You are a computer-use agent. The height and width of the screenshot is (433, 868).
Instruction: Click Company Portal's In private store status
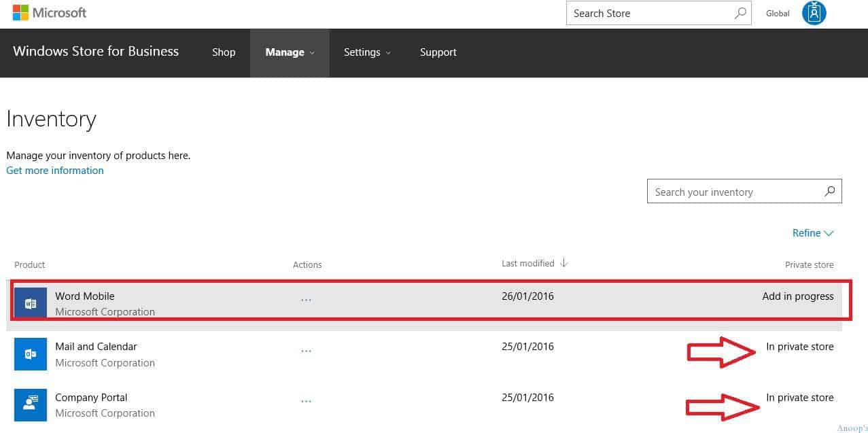coord(800,398)
